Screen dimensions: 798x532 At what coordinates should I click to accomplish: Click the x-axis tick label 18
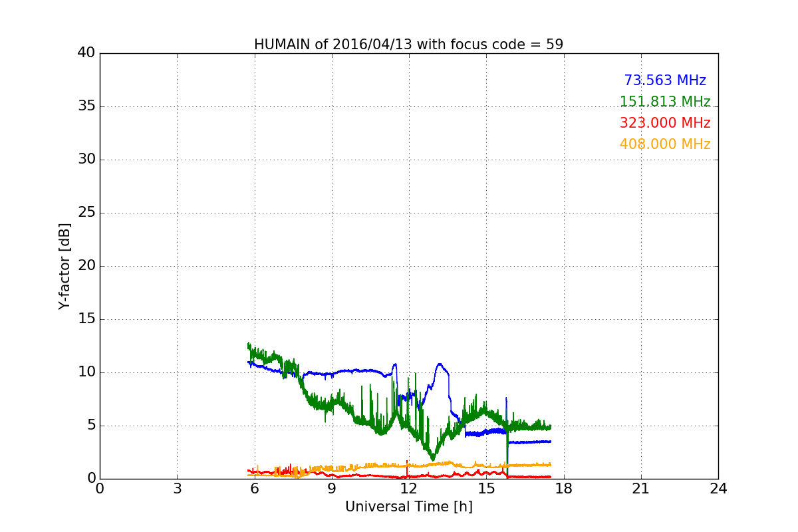(x=563, y=489)
